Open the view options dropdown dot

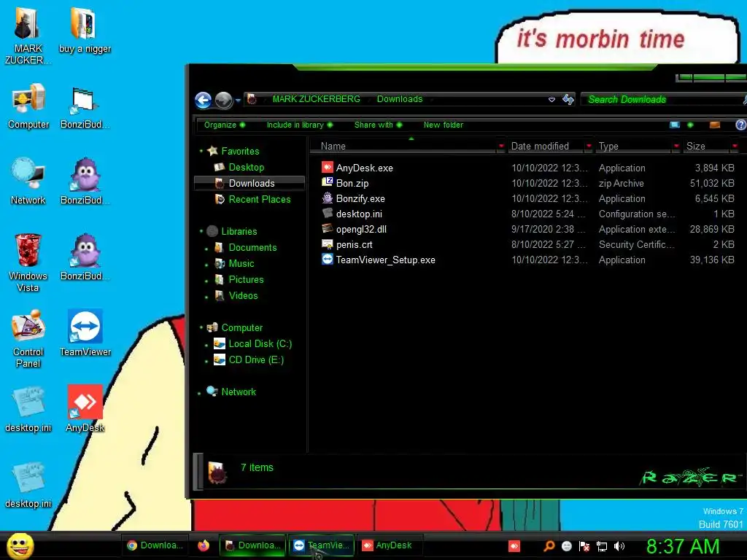690,125
